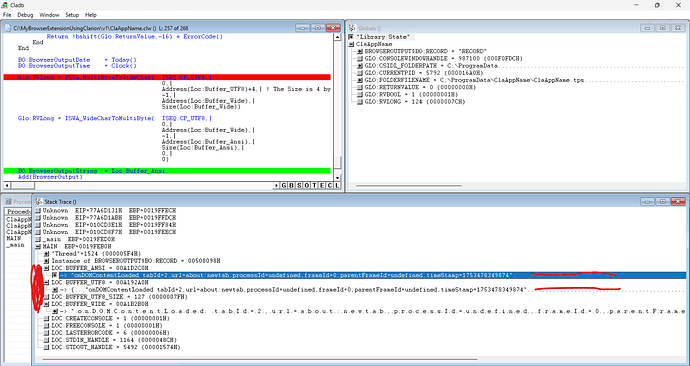The height and width of the screenshot is (366, 690).
Task: Expand BROWSEROUTPUT$BO:RECORD node in Globals
Action: coord(360,51)
